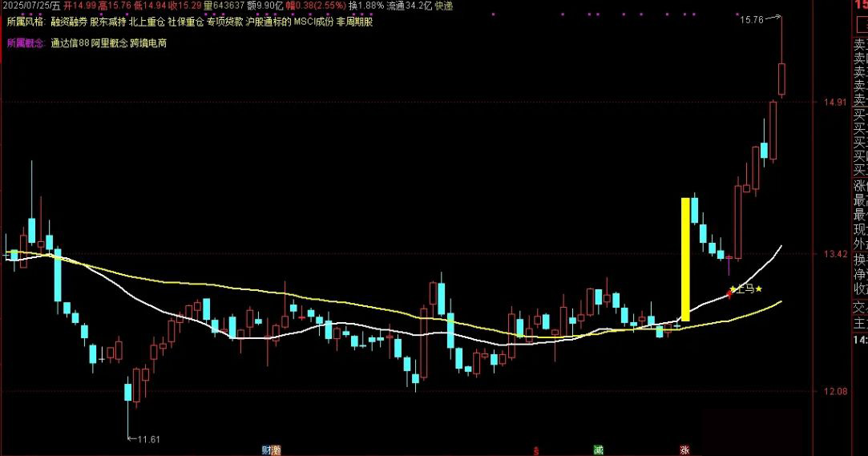Click the 融资融券 style tag
The height and width of the screenshot is (456, 868).
click(69, 22)
